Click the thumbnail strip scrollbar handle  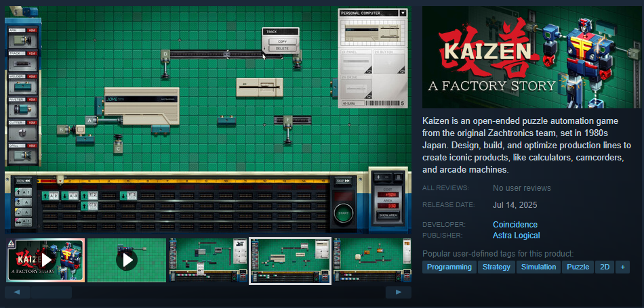[x=52, y=292]
